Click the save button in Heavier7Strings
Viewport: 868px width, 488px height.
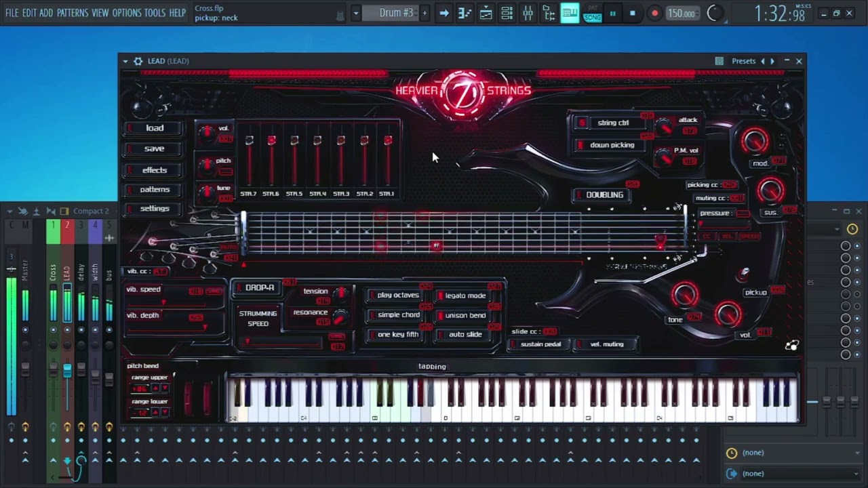click(155, 148)
